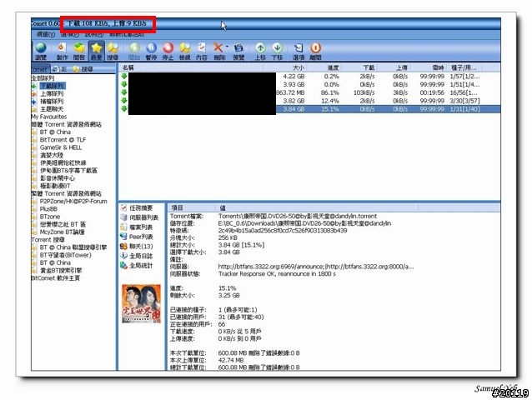532x400 pixels.
Task: Click Torrent 搜尋 tree node
Action: (x=48, y=240)
